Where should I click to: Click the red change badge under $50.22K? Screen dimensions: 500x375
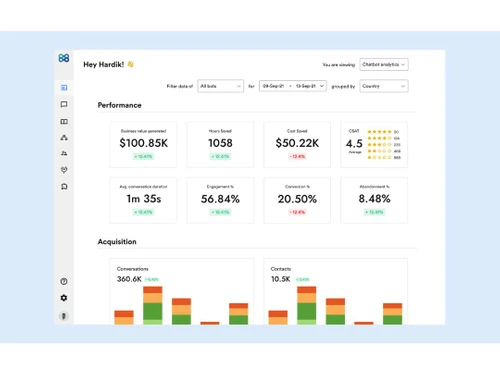(x=297, y=156)
